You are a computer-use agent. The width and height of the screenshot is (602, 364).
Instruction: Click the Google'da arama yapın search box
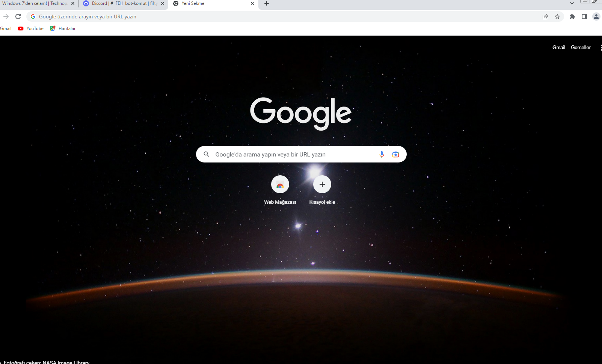click(x=301, y=154)
